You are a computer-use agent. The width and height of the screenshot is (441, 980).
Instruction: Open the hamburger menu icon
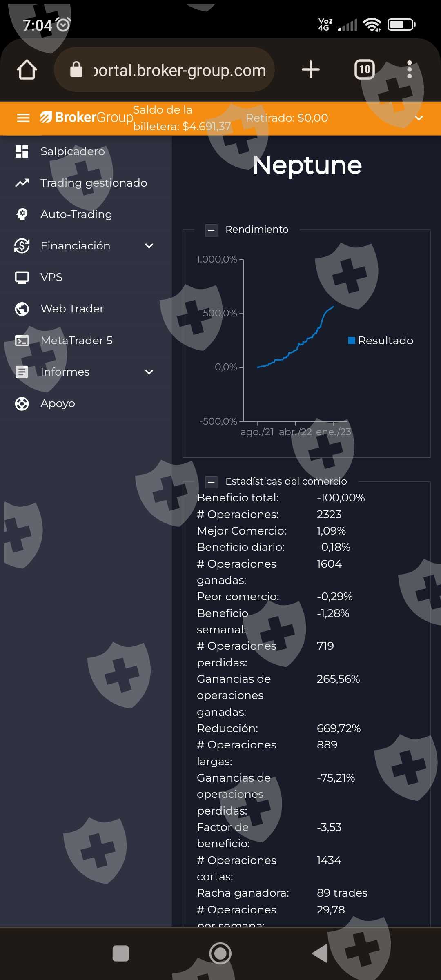pyautogui.click(x=23, y=118)
